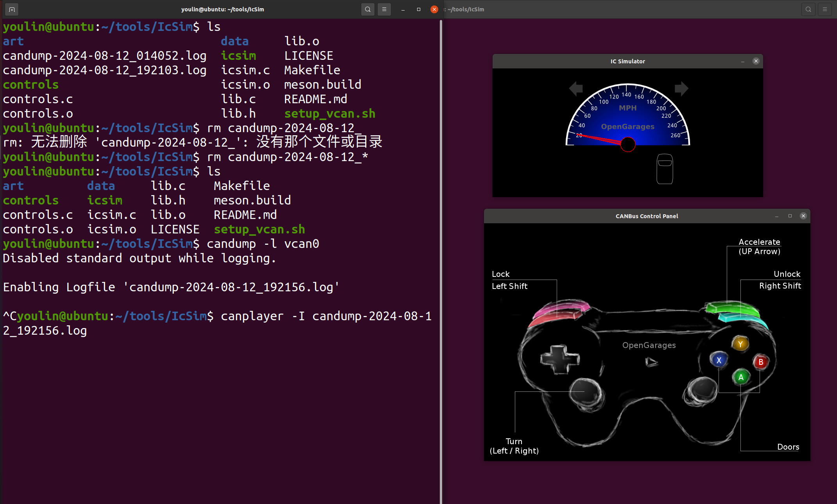
Task: Click the left turn signal arrow
Action: click(576, 88)
